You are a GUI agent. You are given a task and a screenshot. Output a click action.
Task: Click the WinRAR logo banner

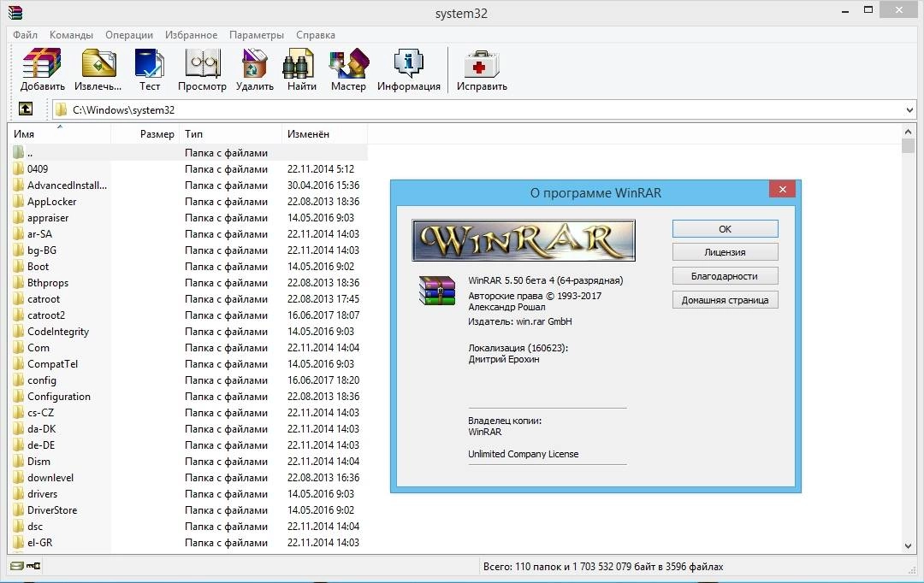point(524,240)
